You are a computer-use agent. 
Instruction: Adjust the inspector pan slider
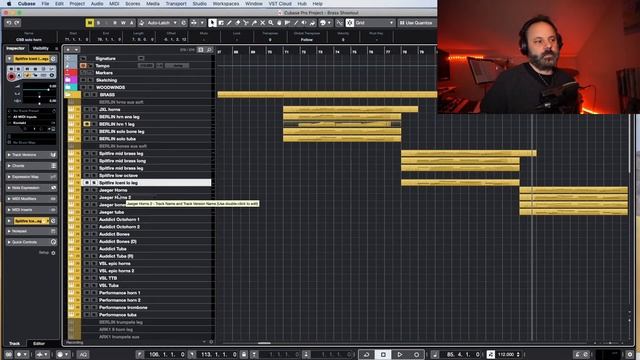pyautogui.click(x=39, y=96)
